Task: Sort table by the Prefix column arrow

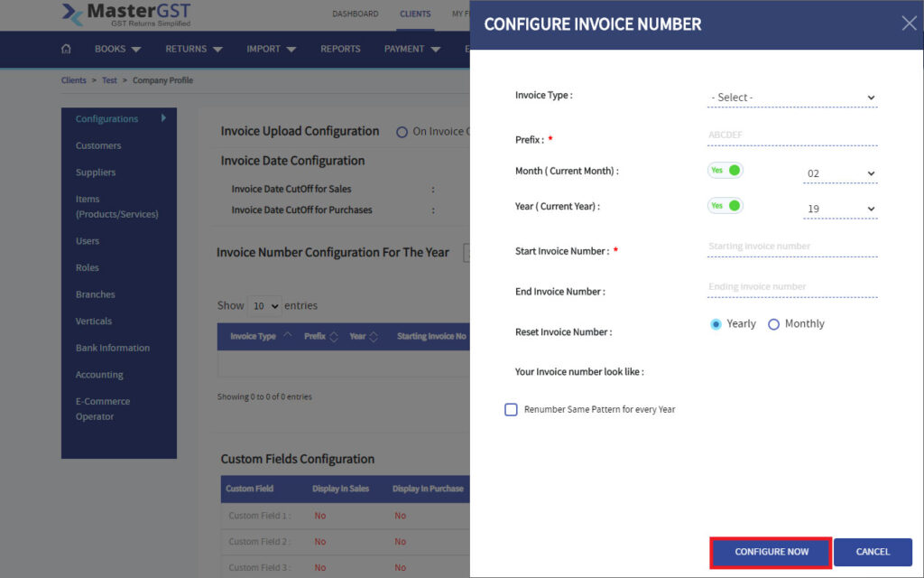Action: pos(332,335)
